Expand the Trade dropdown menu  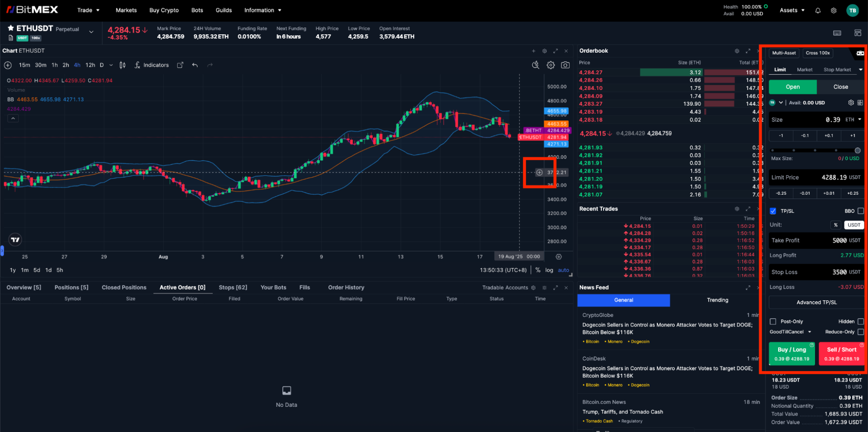coord(88,10)
